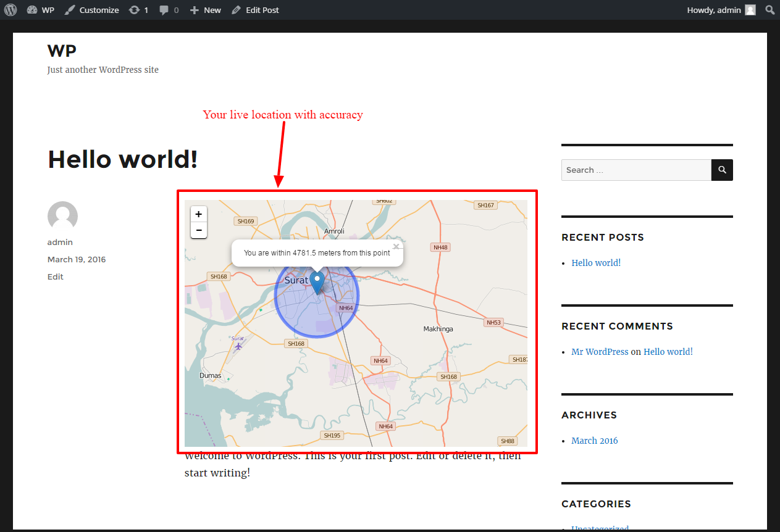
Task: Close the map location popup
Action: pos(396,246)
